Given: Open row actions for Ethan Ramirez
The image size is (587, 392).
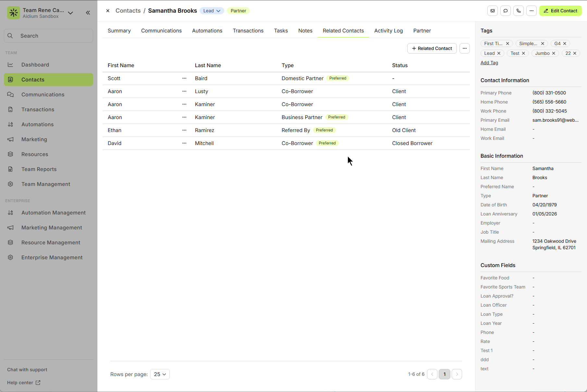Looking at the screenshot, I should pyautogui.click(x=184, y=130).
